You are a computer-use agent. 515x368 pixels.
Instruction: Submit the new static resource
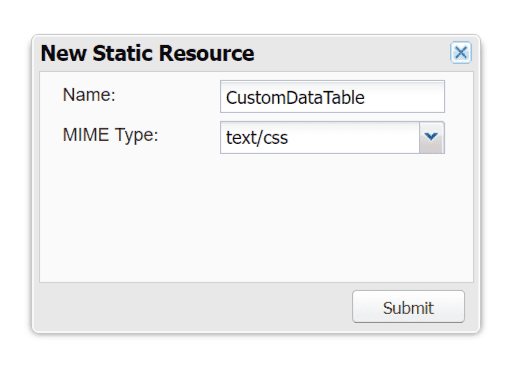(408, 307)
